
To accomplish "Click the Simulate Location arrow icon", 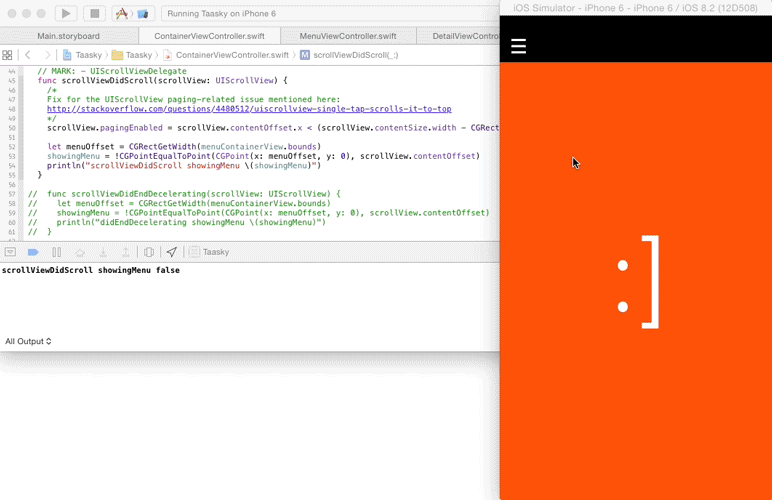I will pyautogui.click(x=171, y=252).
